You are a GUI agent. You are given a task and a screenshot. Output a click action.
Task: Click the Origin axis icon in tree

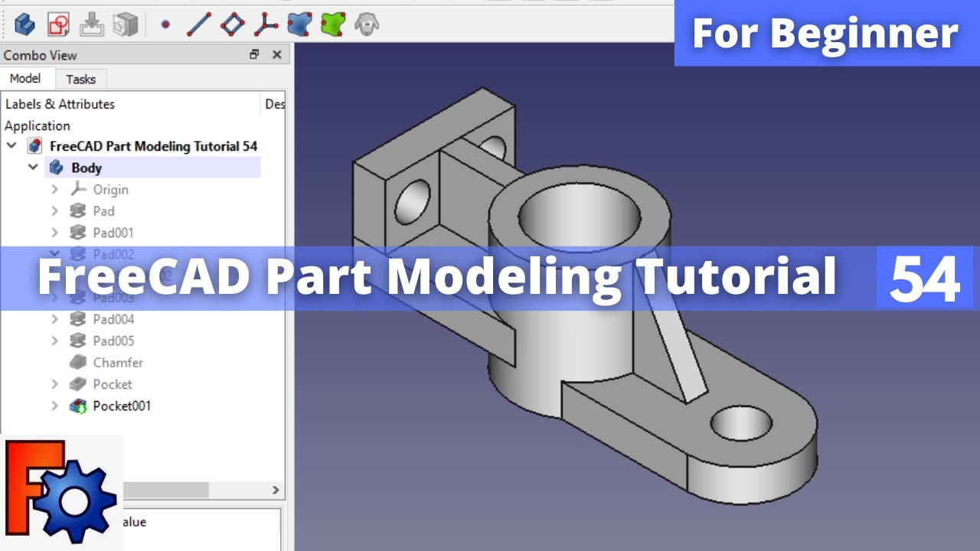(77, 189)
